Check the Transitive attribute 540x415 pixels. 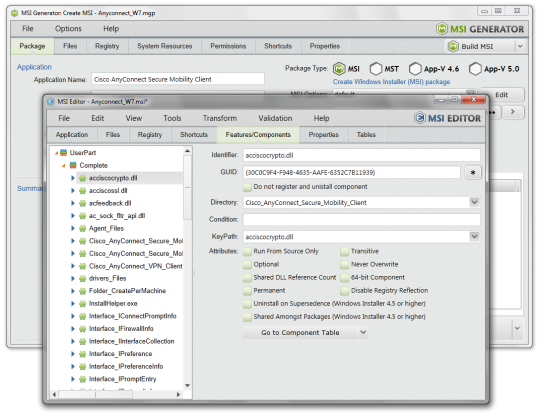[x=344, y=252]
